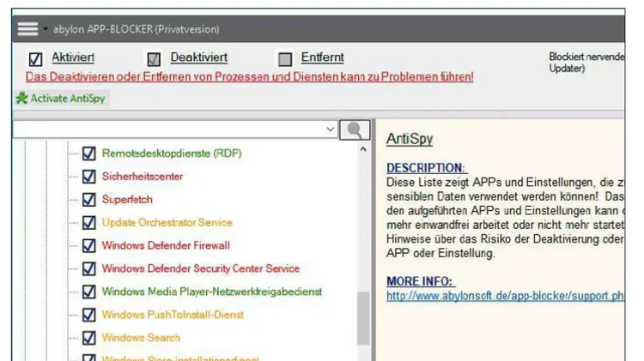The height and width of the screenshot is (361, 644).
Task: Uncheck Windows Defender Firewall checkbox
Action: pos(89,245)
